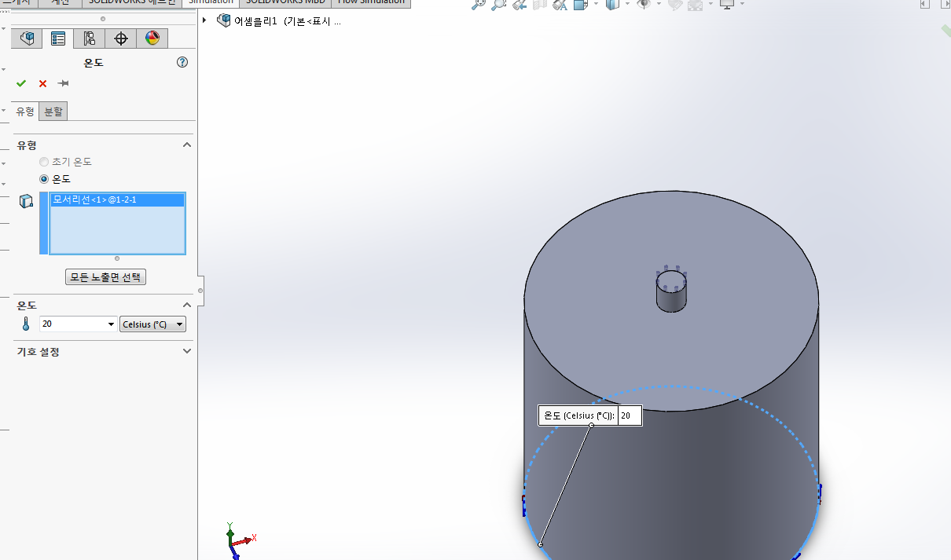This screenshot has width=951, height=560.
Task: Pin the 온도 property panel open
Action: click(x=64, y=83)
